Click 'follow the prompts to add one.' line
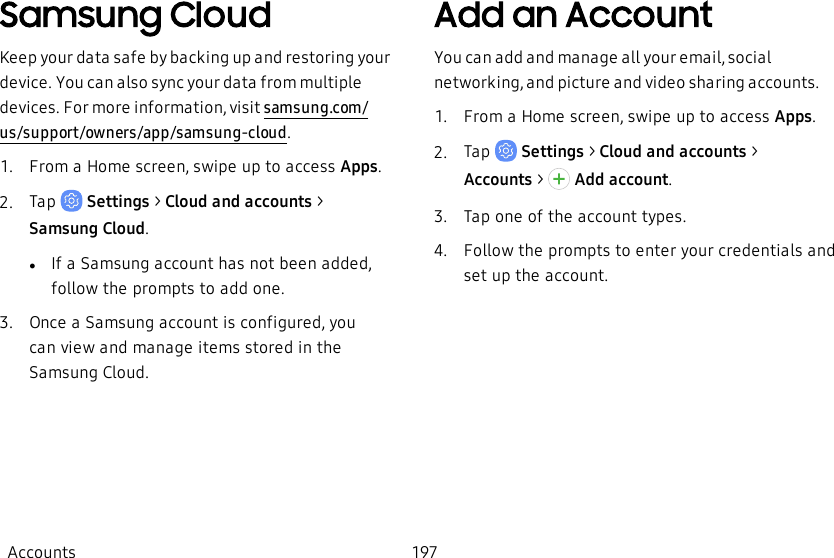 (x=168, y=289)
